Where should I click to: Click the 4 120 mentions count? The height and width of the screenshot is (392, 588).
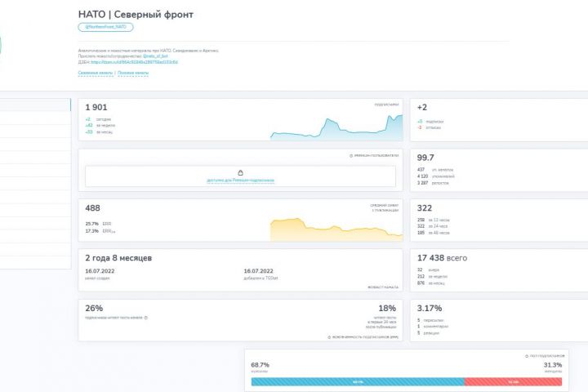[423, 176]
